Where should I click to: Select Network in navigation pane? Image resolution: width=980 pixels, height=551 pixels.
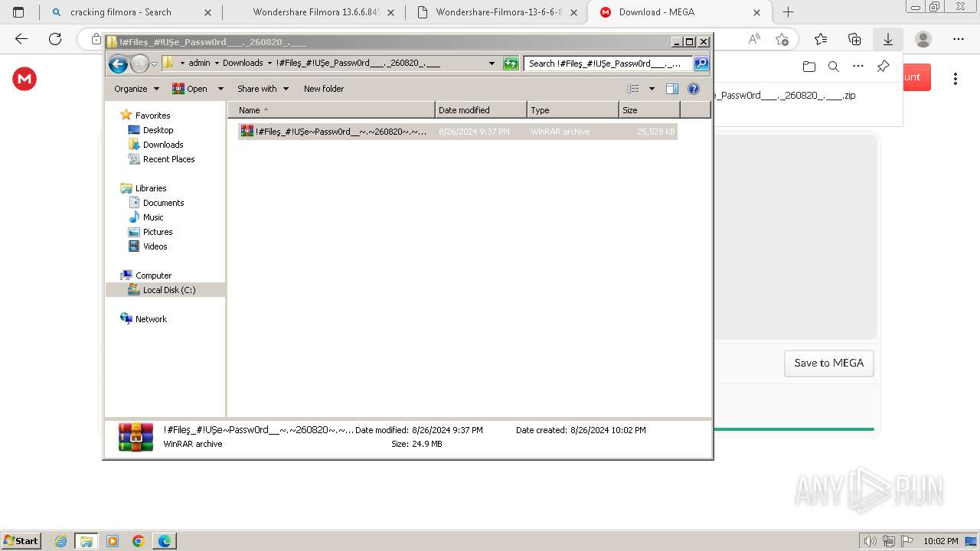151,319
